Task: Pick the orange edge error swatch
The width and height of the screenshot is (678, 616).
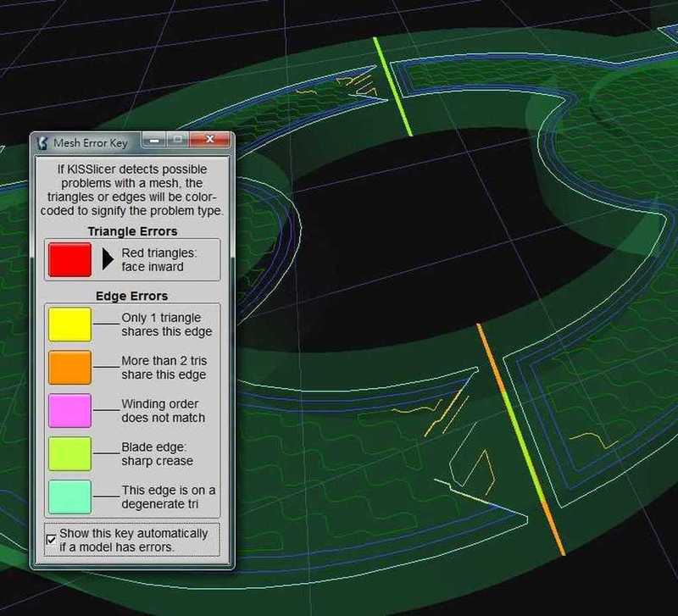Action: 69,367
